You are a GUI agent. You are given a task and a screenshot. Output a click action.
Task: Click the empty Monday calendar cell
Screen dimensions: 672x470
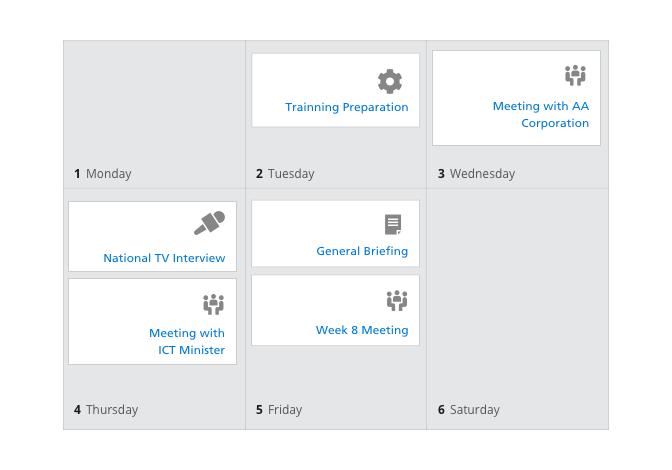[x=154, y=103]
